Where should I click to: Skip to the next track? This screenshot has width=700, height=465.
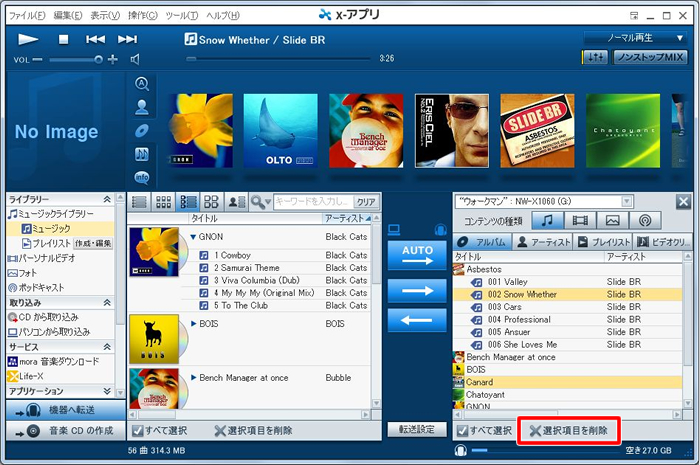click(x=127, y=39)
